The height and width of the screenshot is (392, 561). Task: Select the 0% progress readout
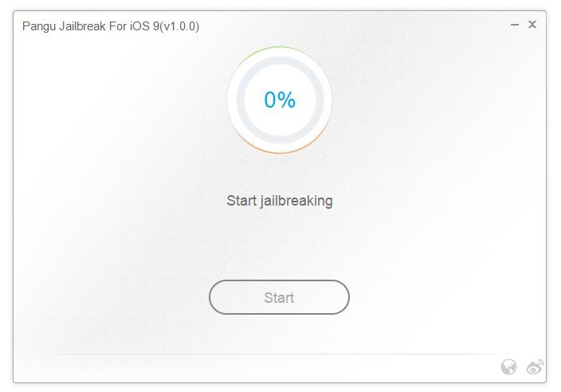(x=280, y=100)
